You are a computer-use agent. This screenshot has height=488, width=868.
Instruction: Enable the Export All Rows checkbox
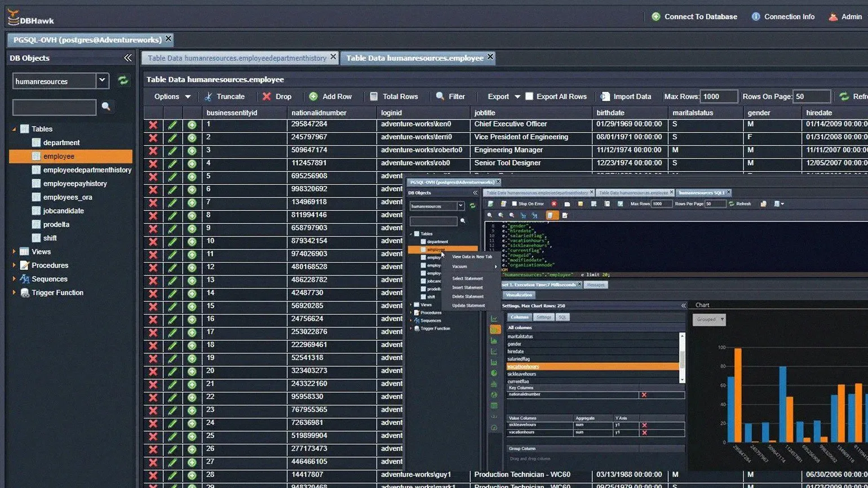529,96
